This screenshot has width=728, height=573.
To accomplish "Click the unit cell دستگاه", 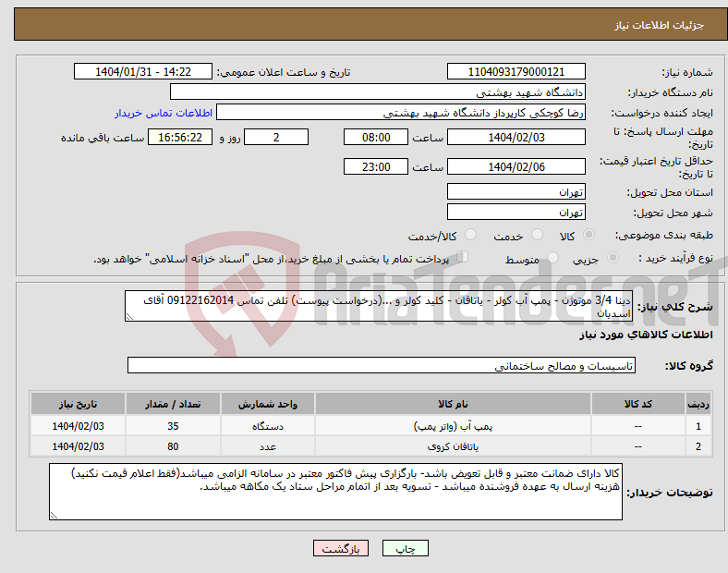I will [x=268, y=426].
